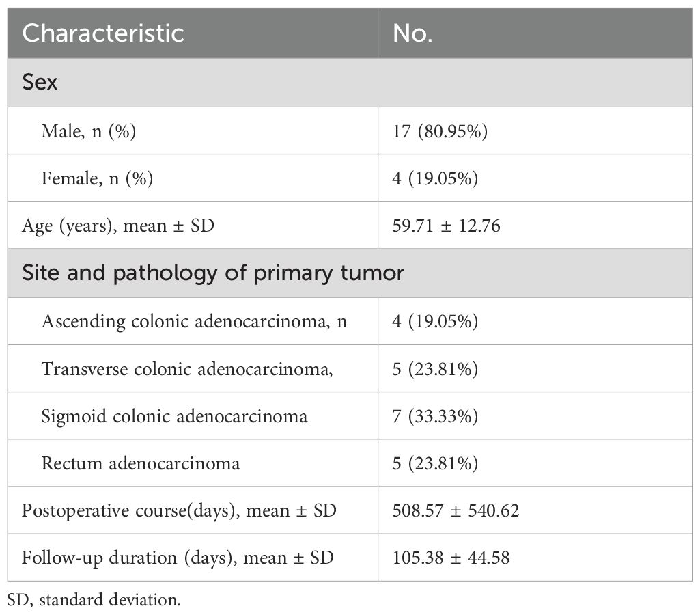Select the 508.57 ± 540.62 value
Screen dimensions: 700x615
point(456,510)
